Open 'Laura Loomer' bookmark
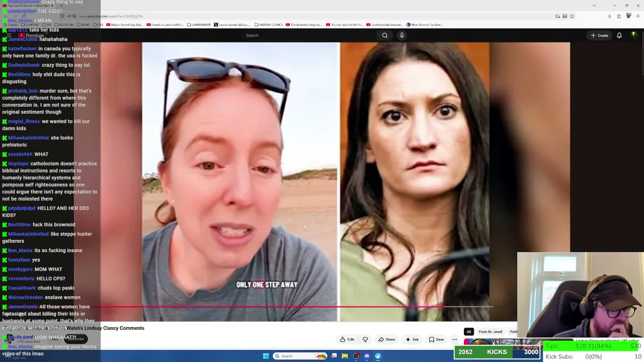This screenshot has width=644, height=362. click(x=232, y=25)
